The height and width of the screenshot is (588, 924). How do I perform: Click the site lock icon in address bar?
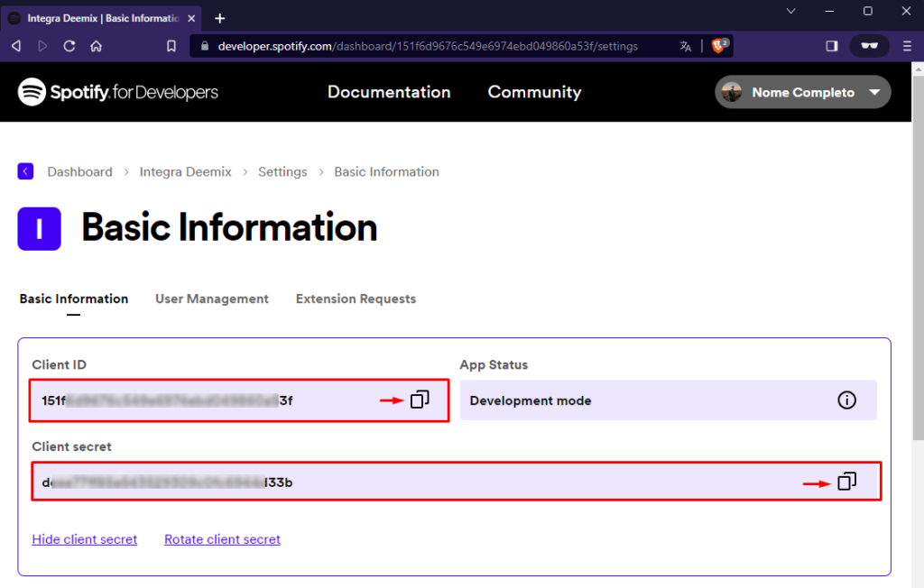(x=205, y=46)
